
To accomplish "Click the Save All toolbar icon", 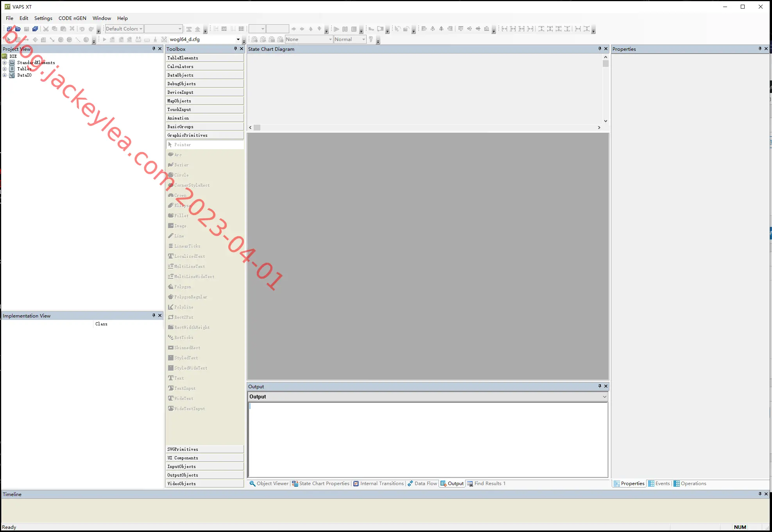I will point(35,29).
